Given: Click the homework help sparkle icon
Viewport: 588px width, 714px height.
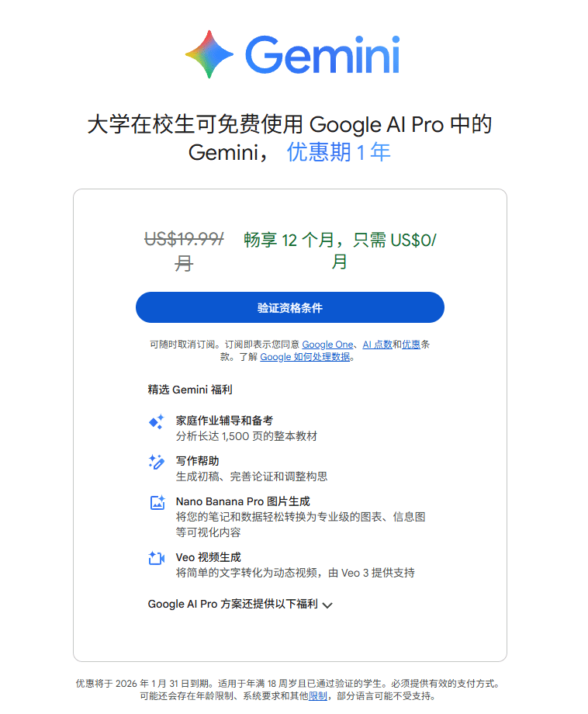Looking at the screenshot, I should coord(157,421).
